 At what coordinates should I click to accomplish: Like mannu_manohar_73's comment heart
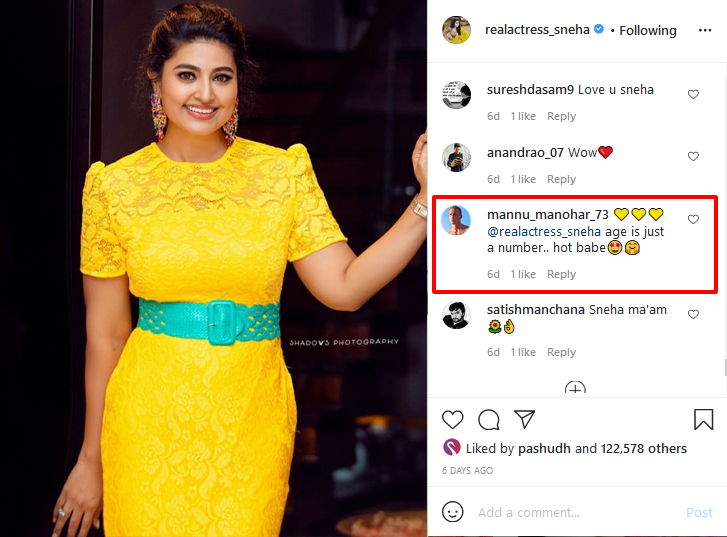(693, 219)
